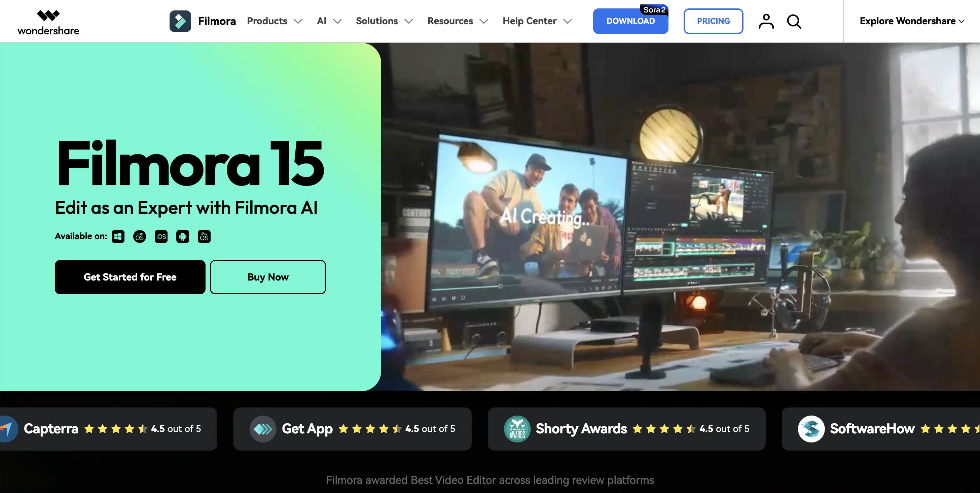Click the Capterra logo icon
Viewport: 980px width, 493px height.
(x=8, y=429)
